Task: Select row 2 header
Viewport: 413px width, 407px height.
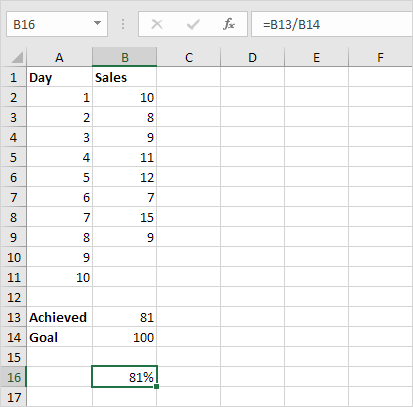Action: tap(13, 97)
